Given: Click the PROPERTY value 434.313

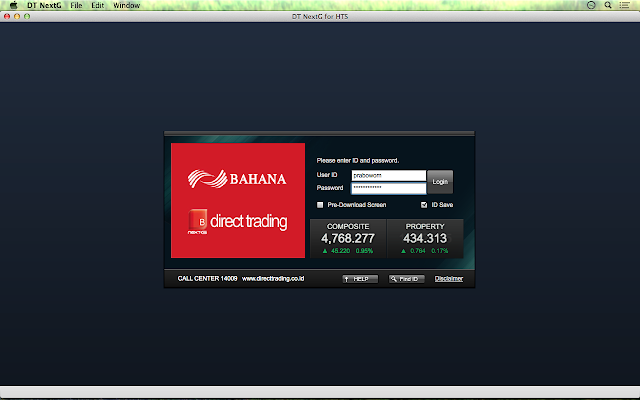Looking at the screenshot, I should pyautogui.click(x=425, y=238).
